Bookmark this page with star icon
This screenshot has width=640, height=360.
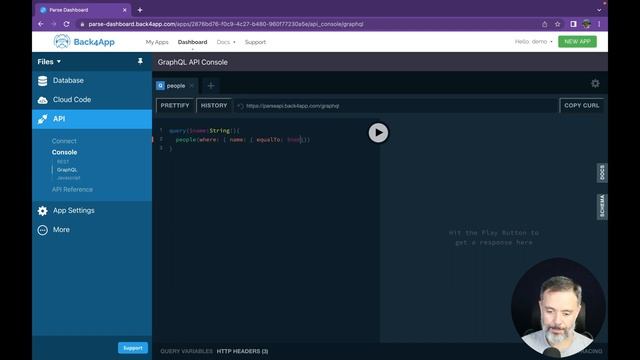(558, 24)
